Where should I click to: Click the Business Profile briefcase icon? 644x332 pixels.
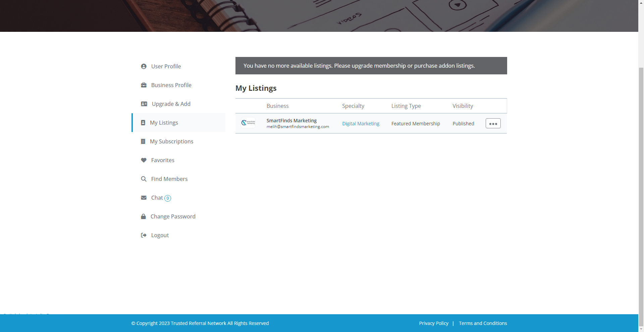144,85
